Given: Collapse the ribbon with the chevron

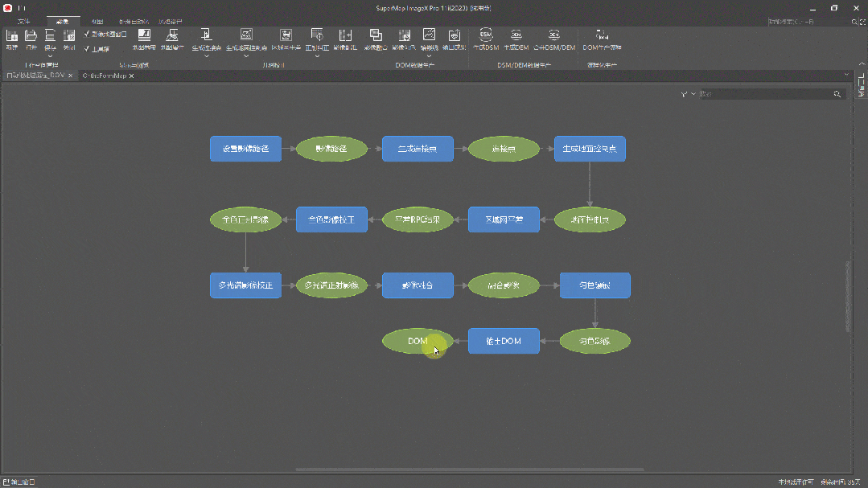Looking at the screenshot, I should pyautogui.click(x=862, y=64).
